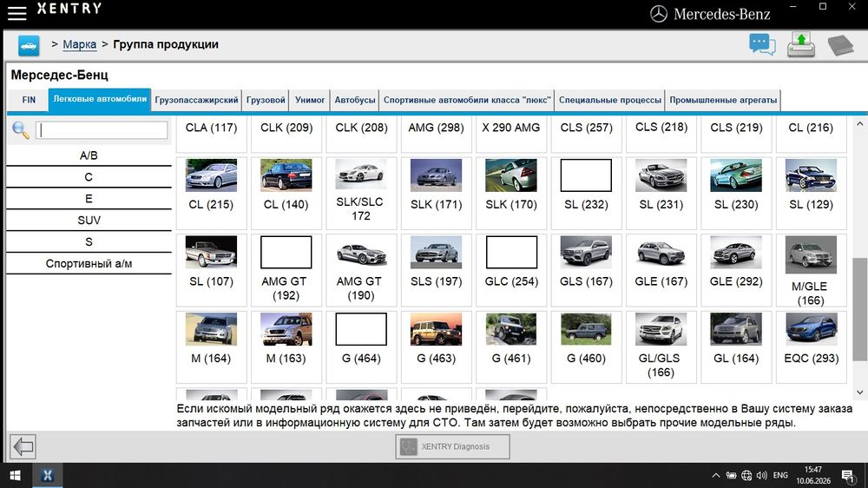The width and height of the screenshot is (868, 488).
Task: Switch to Автобусы tab
Action: [x=355, y=100]
